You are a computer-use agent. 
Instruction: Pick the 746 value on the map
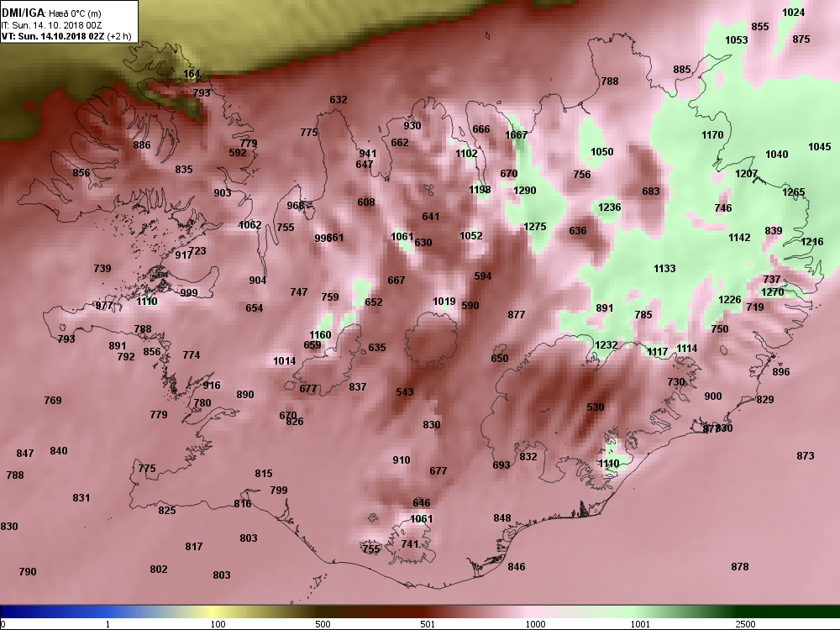[722, 208]
